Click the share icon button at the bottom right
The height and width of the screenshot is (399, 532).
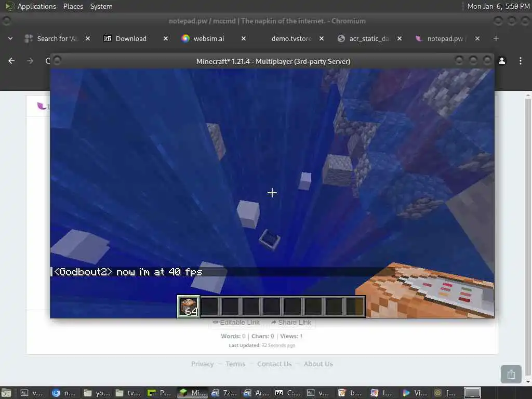pos(511,374)
